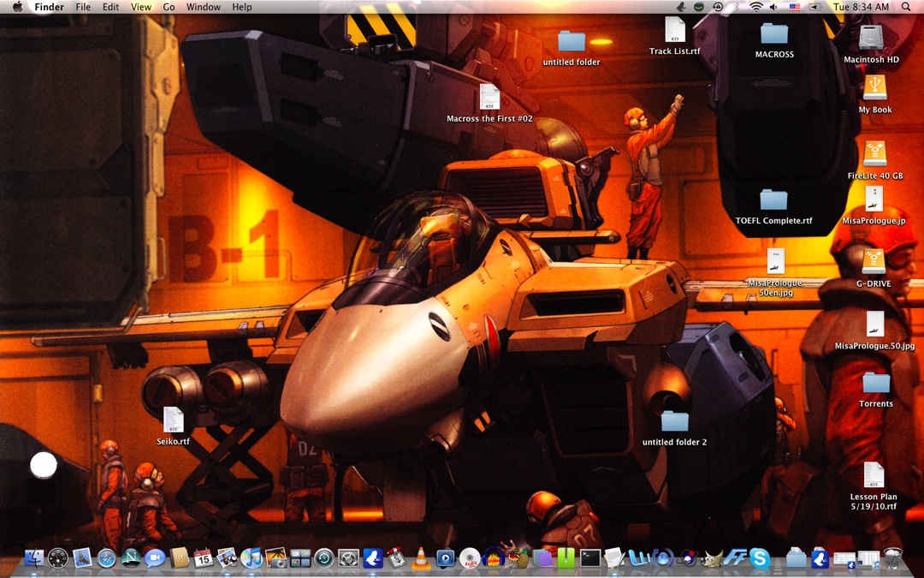Image resolution: width=924 pixels, height=578 pixels.
Task: Open the Go menu
Action: (169, 7)
